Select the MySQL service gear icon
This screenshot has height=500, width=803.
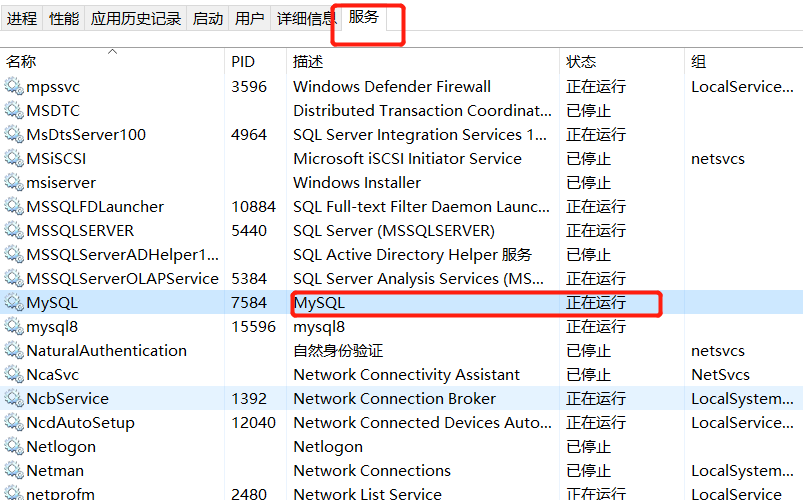pyautogui.click(x=14, y=302)
